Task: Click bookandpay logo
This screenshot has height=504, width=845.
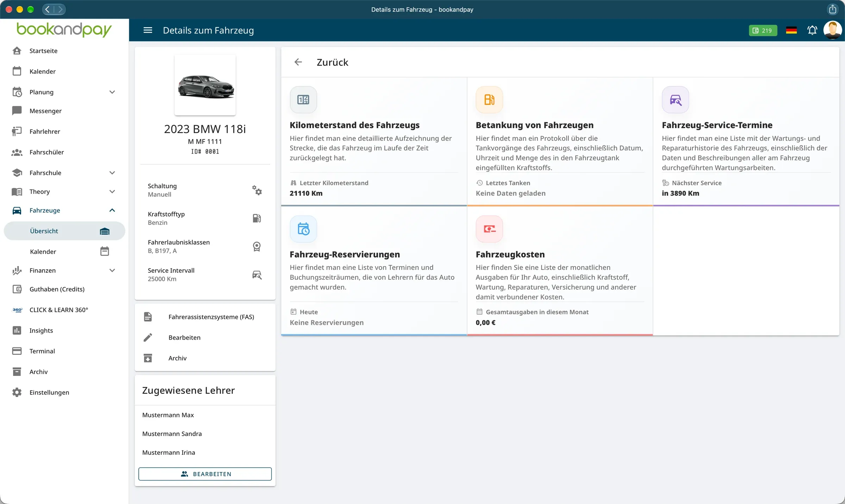Action: coord(64,30)
